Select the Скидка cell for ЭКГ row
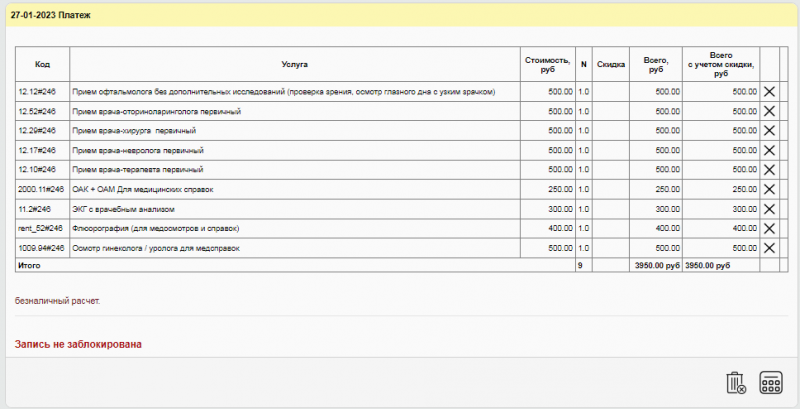 tap(611, 209)
